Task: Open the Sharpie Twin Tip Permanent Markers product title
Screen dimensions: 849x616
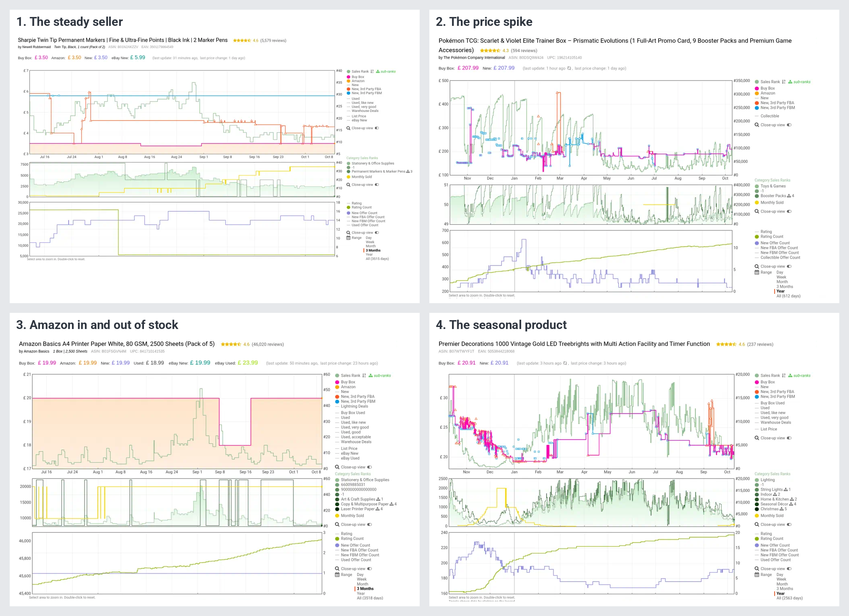Action: 122,40
